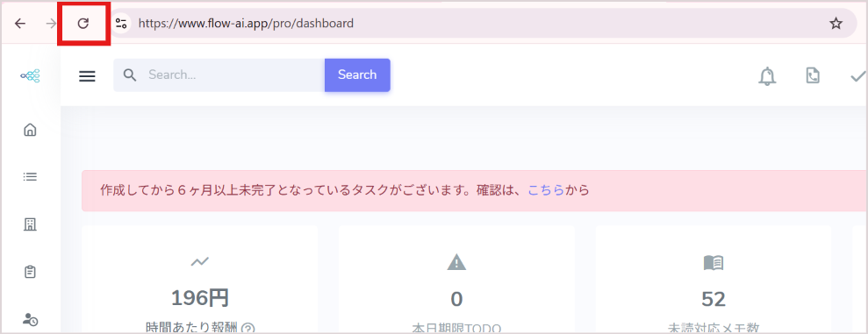868x334 pixels.
Task: Go back using the browser back arrow
Action: (20, 23)
